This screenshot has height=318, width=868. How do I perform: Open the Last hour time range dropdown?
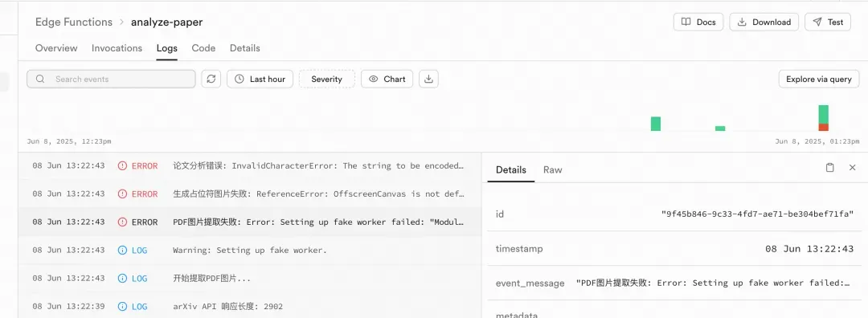(260, 79)
